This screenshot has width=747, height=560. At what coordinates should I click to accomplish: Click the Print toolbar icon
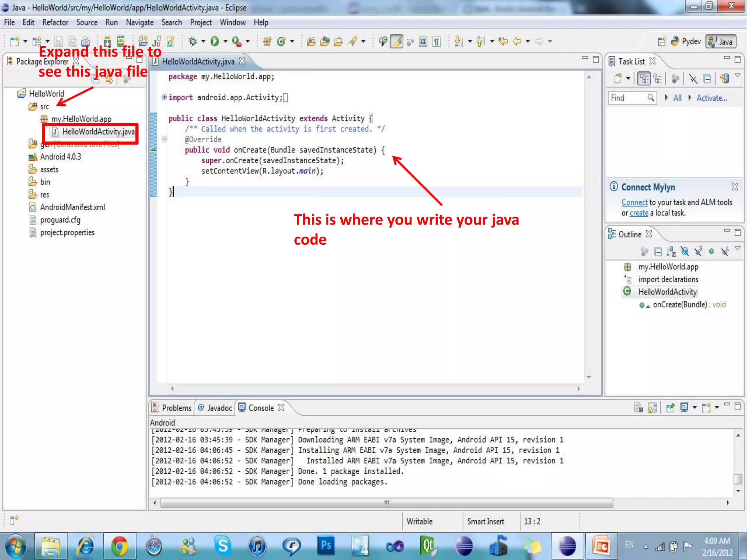point(85,42)
